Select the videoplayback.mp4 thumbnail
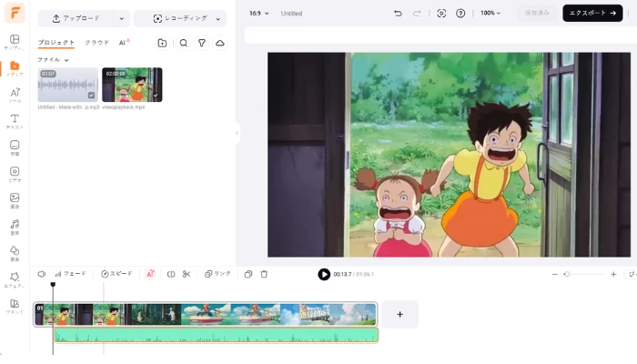This screenshot has width=637, height=364. point(132,85)
